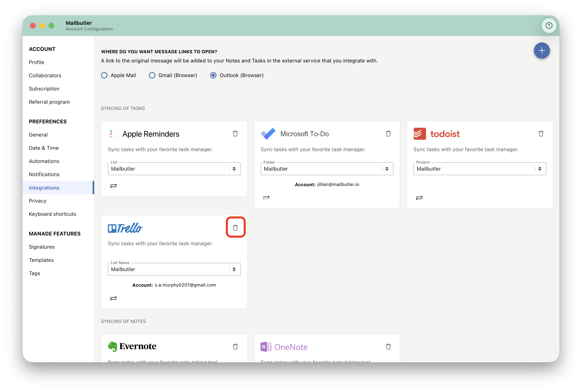The width and height of the screenshot is (582, 392).
Task: Open the Trello List Name dropdown
Action: point(174,269)
